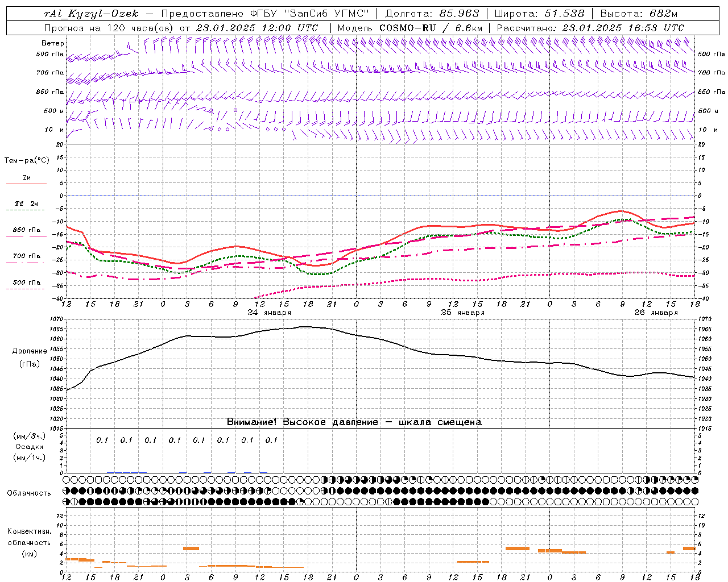This screenshot has height=582, width=728.
Task: Click the rAl_Kyzyl-Ozek station title
Action: click(x=91, y=14)
